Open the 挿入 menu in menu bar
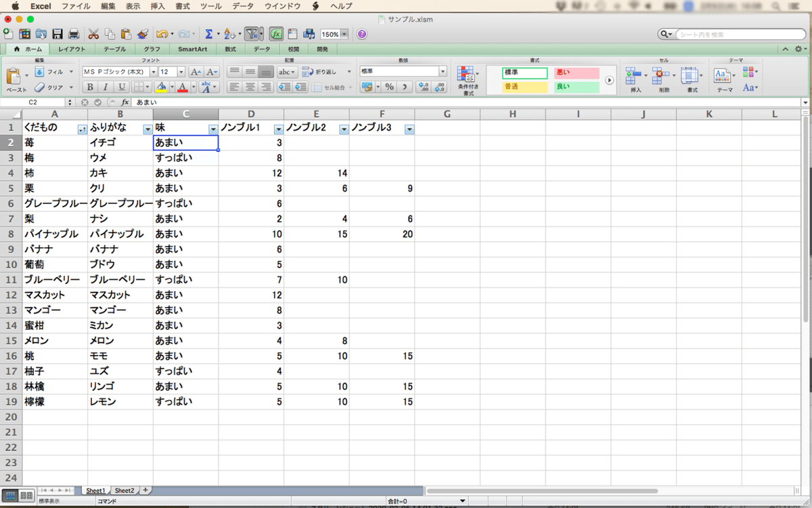 (x=158, y=5)
